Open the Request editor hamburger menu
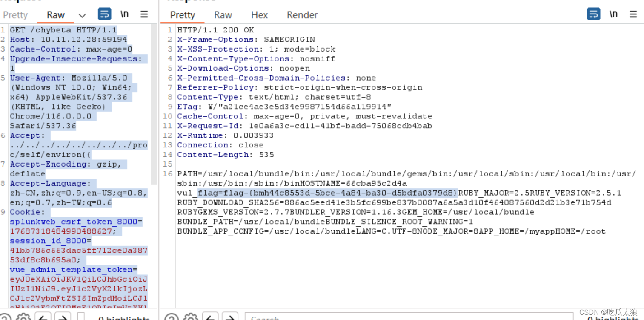 click(x=144, y=14)
